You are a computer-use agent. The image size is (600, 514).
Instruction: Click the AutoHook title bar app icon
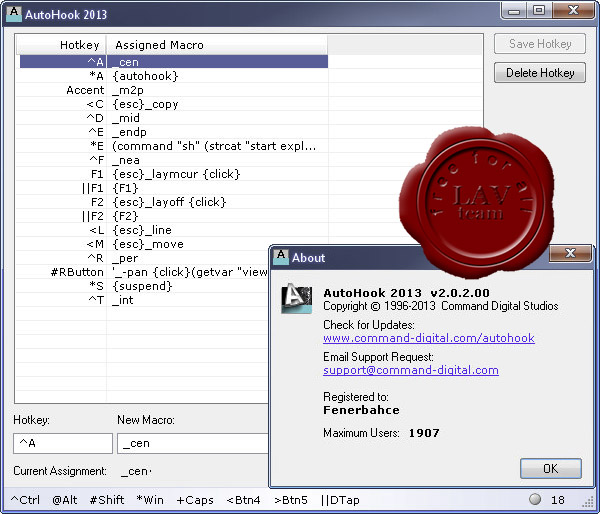pos(14,13)
